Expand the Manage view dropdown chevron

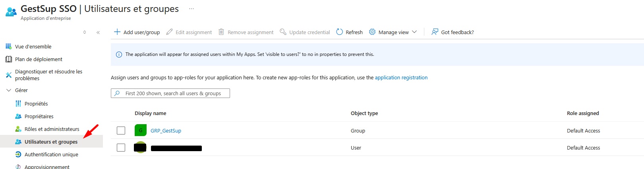point(414,32)
